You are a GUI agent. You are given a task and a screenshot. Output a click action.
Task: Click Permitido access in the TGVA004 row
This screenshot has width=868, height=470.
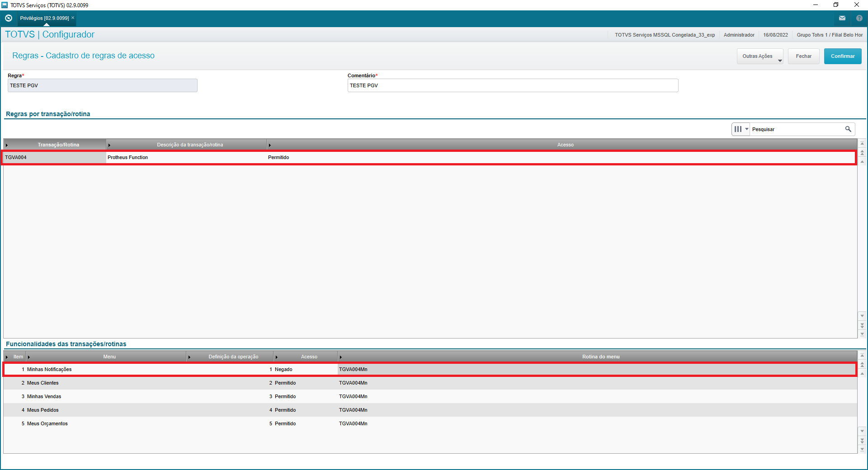point(278,157)
